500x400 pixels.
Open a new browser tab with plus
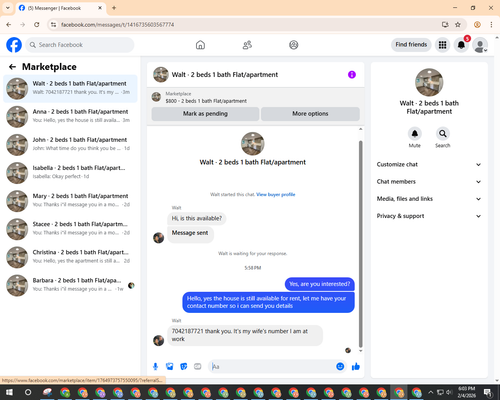pos(114,8)
